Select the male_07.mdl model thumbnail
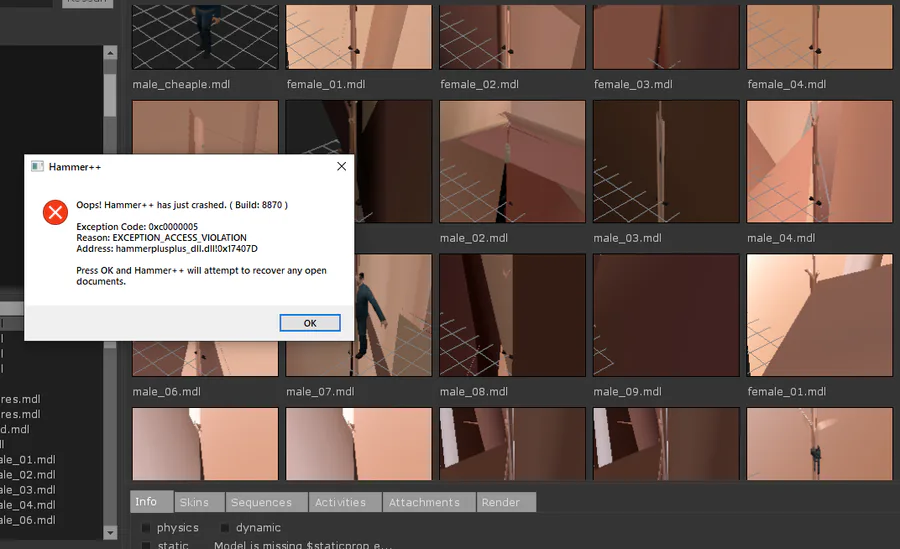Screen dimensions: 900x549 (x=393, y=315)
